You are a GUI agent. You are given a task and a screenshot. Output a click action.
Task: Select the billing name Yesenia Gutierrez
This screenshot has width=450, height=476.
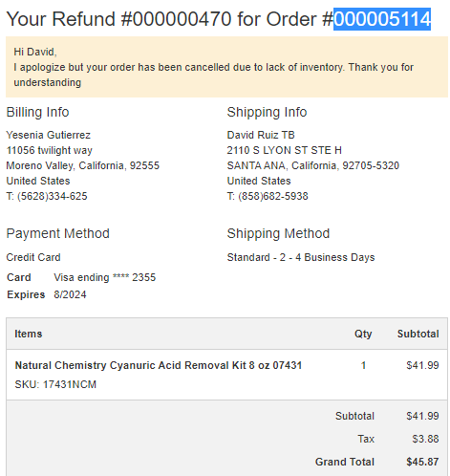coord(49,135)
